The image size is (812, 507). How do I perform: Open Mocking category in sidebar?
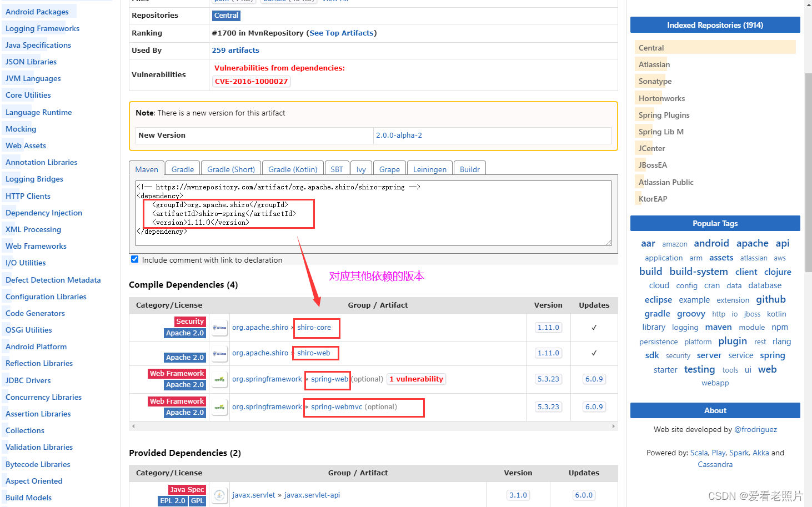click(x=21, y=129)
